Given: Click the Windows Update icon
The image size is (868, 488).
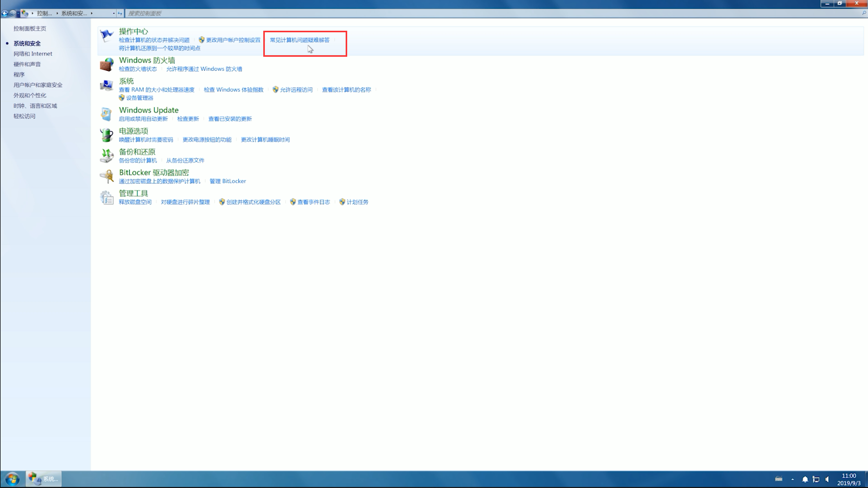Looking at the screenshot, I should pyautogui.click(x=106, y=114).
